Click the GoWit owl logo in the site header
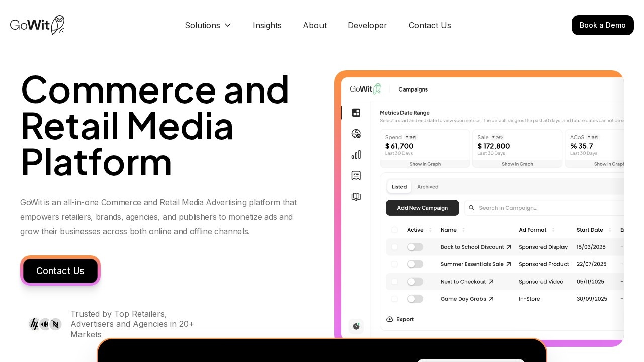Image resolution: width=644 pixels, height=362 pixels. pos(37,25)
